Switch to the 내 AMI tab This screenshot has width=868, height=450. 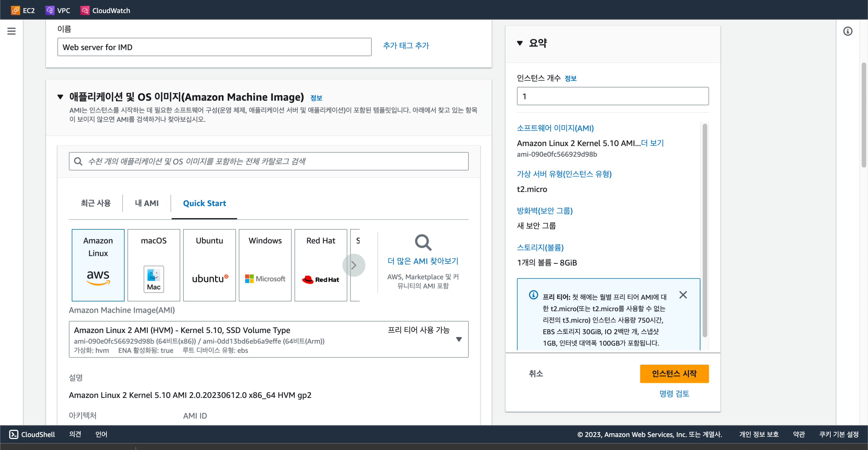147,203
